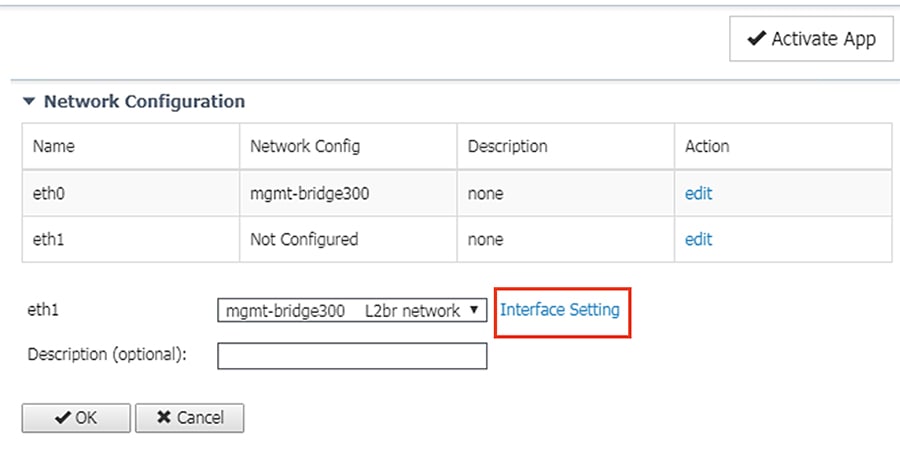The width and height of the screenshot is (900, 452).
Task: Select the eth0 row name cell
Action: click(x=130, y=194)
